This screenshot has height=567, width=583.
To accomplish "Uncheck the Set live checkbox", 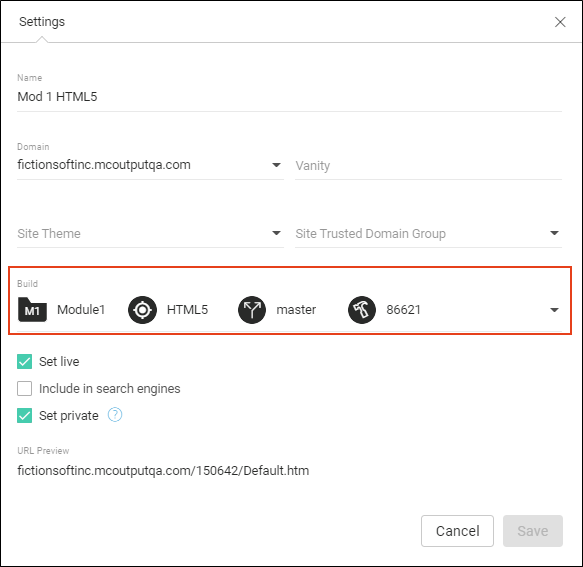I will click(25, 361).
